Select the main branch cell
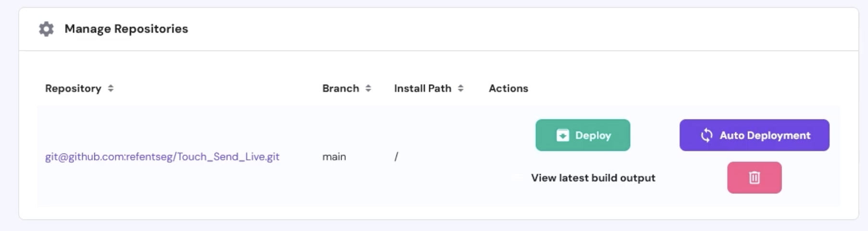This screenshot has height=231, width=868. 334,157
